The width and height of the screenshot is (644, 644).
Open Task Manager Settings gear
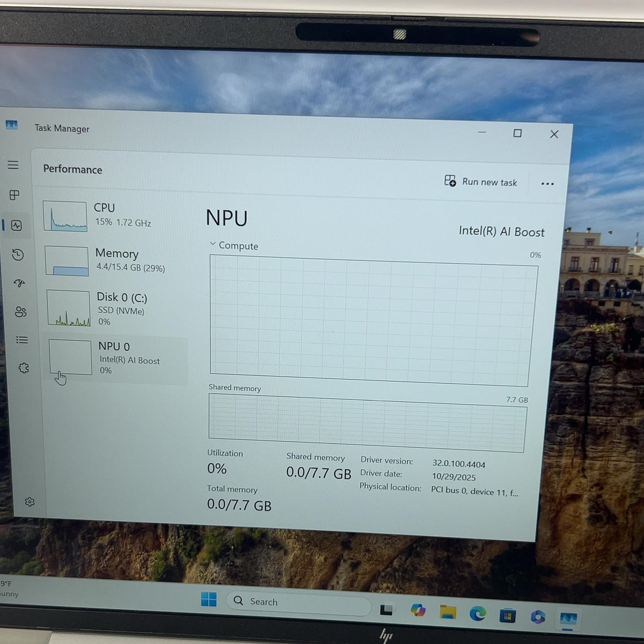tap(30, 502)
